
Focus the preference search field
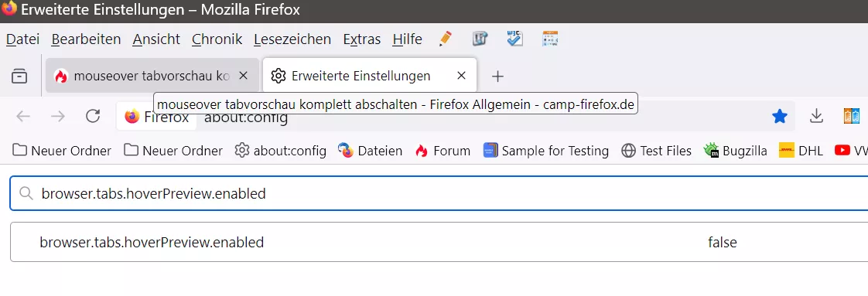click(439, 194)
